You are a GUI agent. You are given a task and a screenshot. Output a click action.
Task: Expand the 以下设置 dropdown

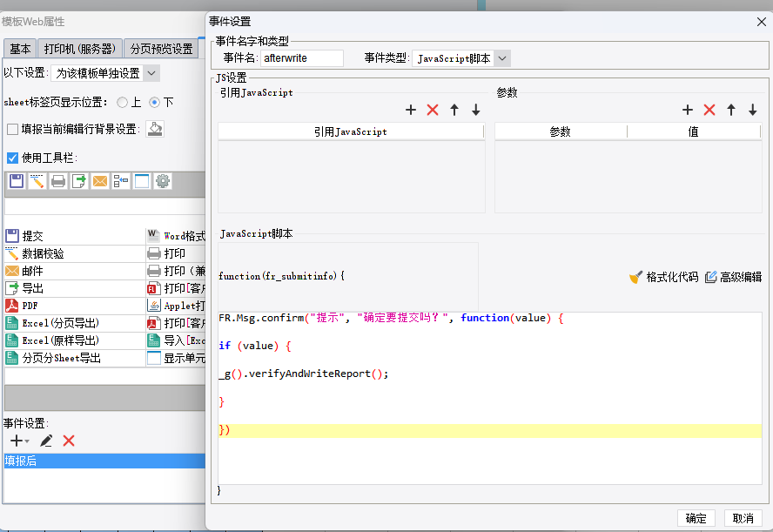151,73
